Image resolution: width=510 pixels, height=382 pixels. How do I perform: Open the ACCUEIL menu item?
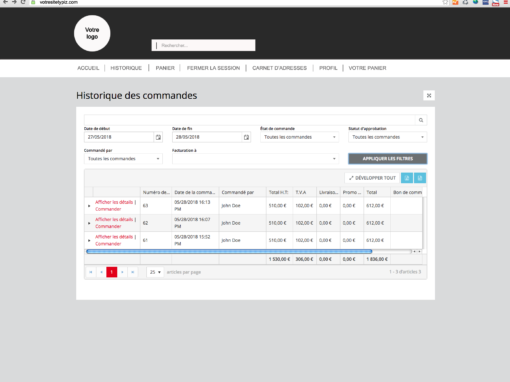[88, 68]
